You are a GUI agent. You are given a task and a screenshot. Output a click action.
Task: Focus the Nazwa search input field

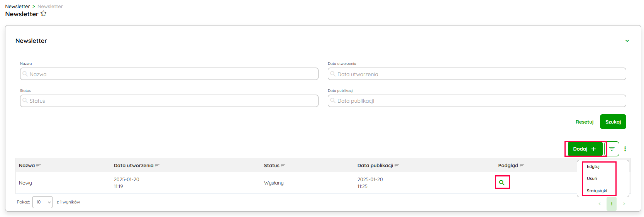169,74
